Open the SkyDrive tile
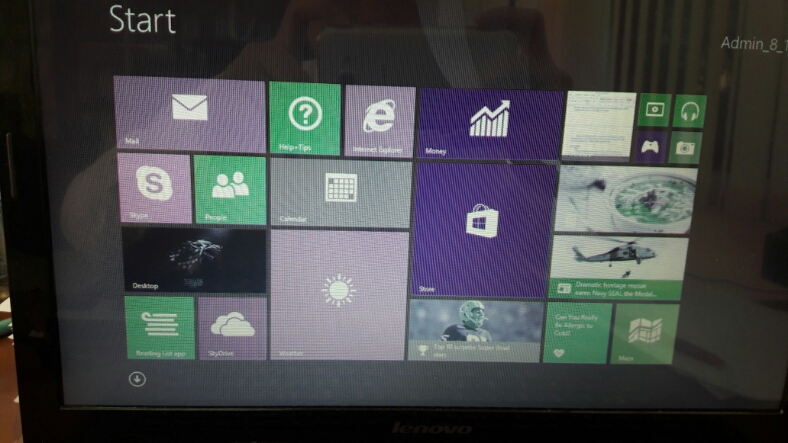This screenshot has width=788, height=443. tap(232, 328)
